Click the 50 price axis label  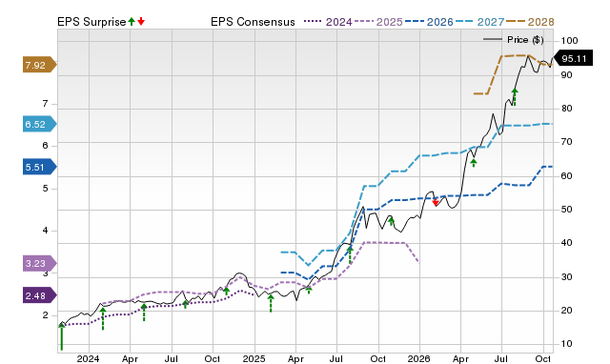pyautogui.click(x=567, y=210)
